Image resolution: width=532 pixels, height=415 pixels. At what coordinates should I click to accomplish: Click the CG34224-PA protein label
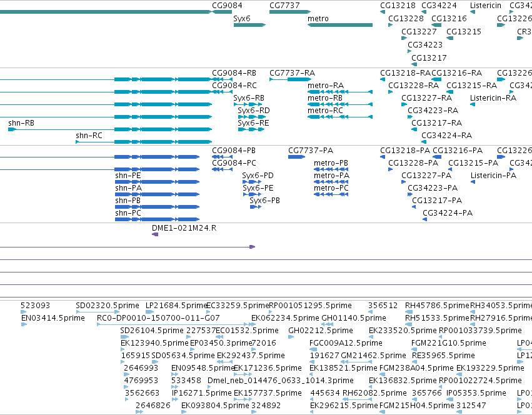[448, 214]
